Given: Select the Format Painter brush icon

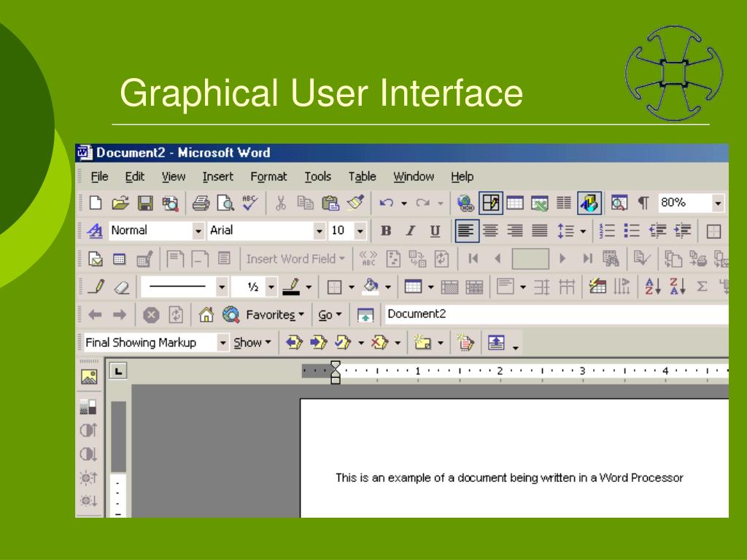Looking at the screenshot, I should [355, 203].
